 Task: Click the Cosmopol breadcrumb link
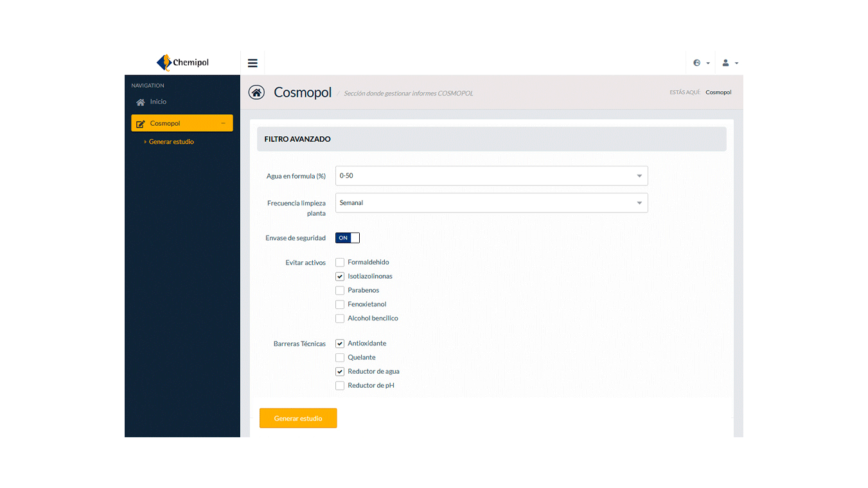pos(718,92)
